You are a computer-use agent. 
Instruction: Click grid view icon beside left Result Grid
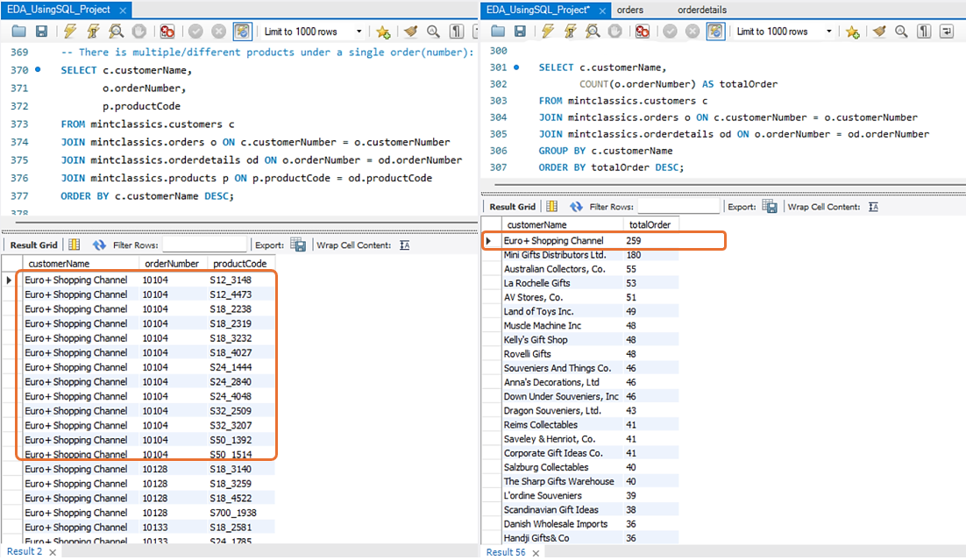[x=74, y=245]
